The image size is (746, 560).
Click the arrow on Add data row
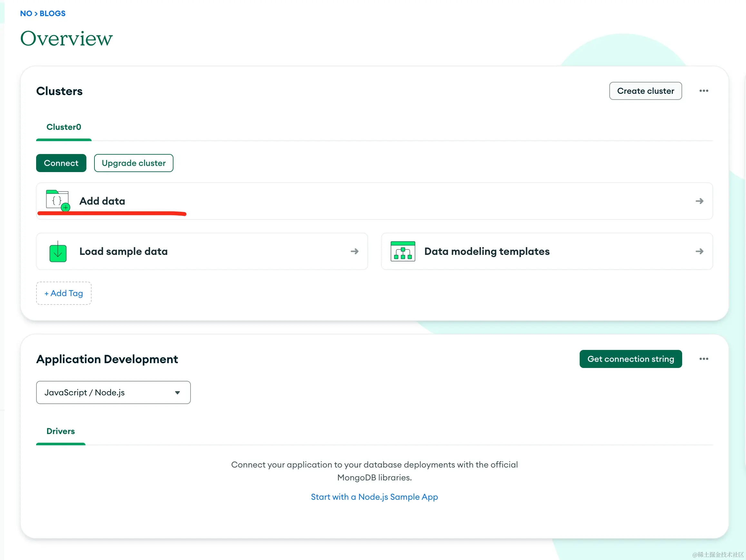[x=699, y=201]
